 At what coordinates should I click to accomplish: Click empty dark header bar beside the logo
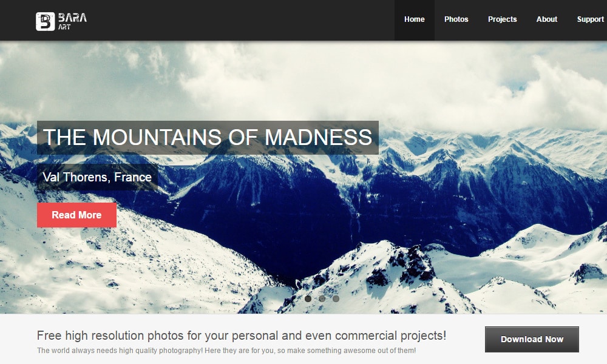point(232,20)
